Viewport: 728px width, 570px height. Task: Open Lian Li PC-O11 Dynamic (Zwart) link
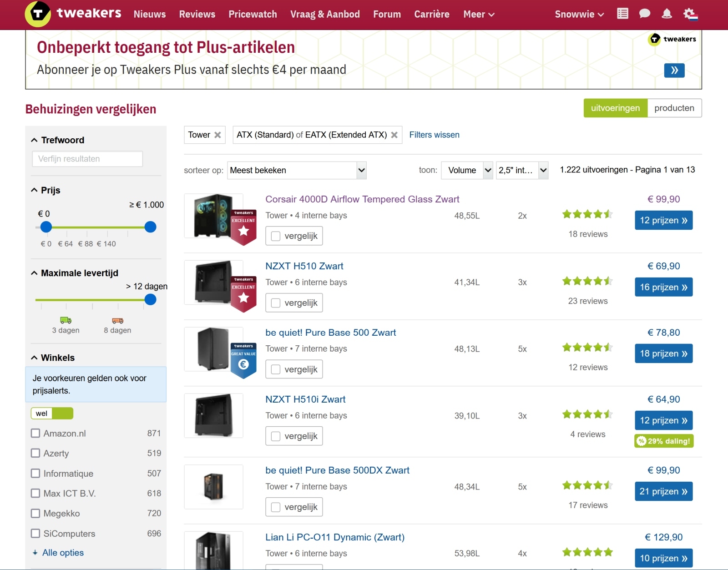point(335,537)
